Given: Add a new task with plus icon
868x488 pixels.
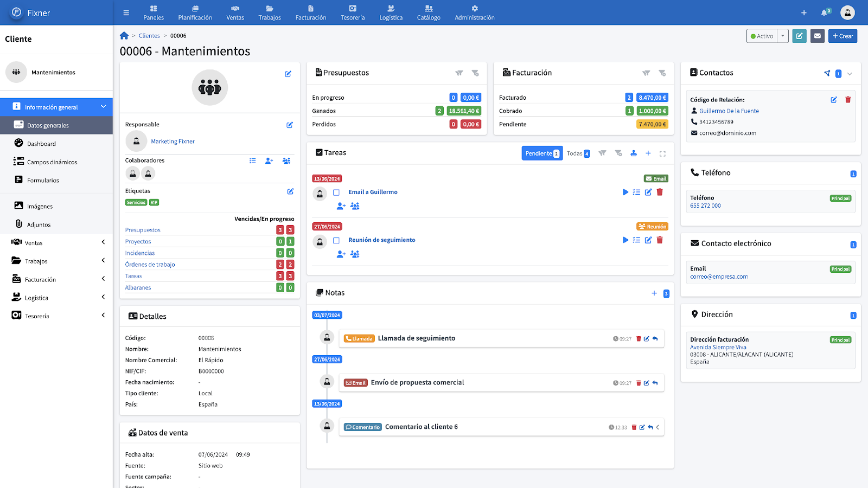Looking at the screenshot, I should point(648,153).
